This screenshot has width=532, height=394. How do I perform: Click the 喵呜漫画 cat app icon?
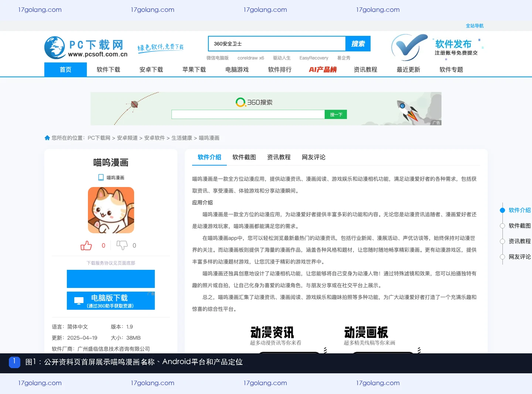tap(111, 210)
